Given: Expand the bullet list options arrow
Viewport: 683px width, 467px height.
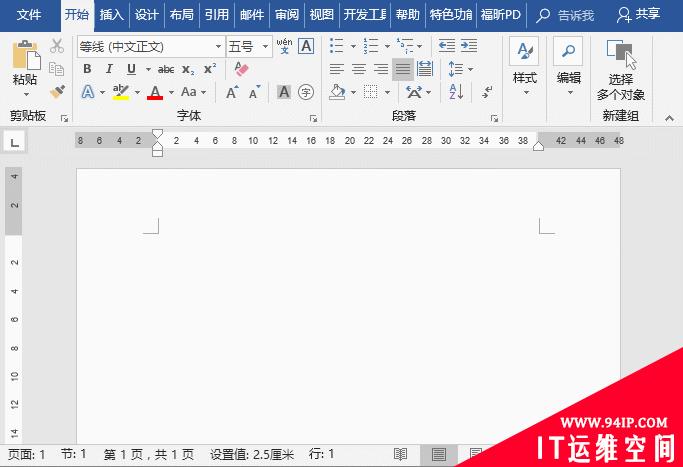Looking at the screenshot, I should [x=353, y=46].
